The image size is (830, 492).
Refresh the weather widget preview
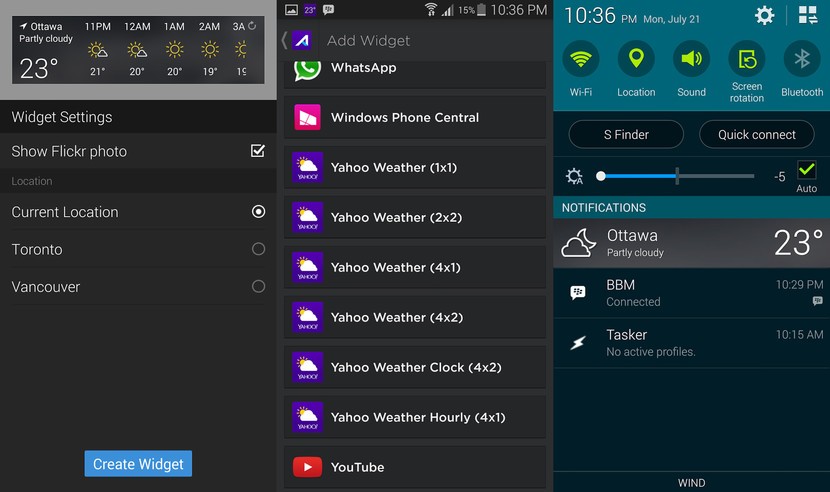252,25
